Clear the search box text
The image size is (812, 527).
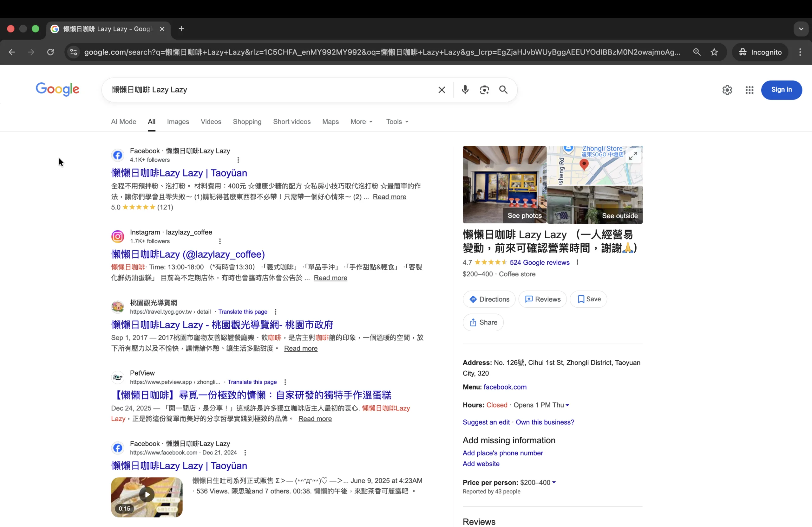[x=442, y=90]
